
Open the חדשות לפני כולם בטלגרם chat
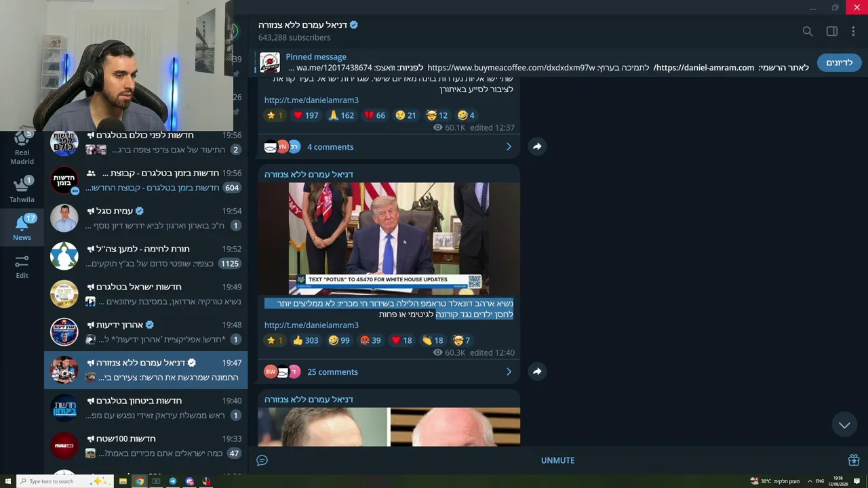pos(146,142)
